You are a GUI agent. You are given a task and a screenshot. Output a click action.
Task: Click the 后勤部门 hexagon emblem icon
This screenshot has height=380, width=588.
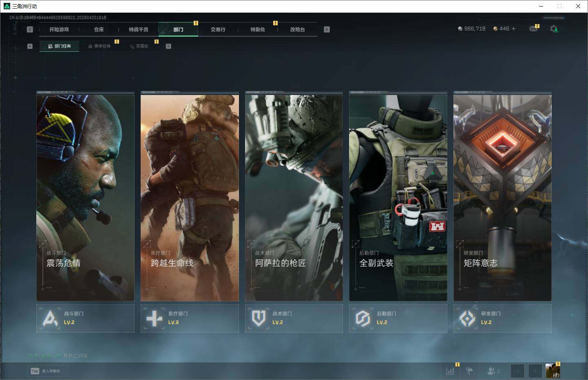(x=363, y=318)
